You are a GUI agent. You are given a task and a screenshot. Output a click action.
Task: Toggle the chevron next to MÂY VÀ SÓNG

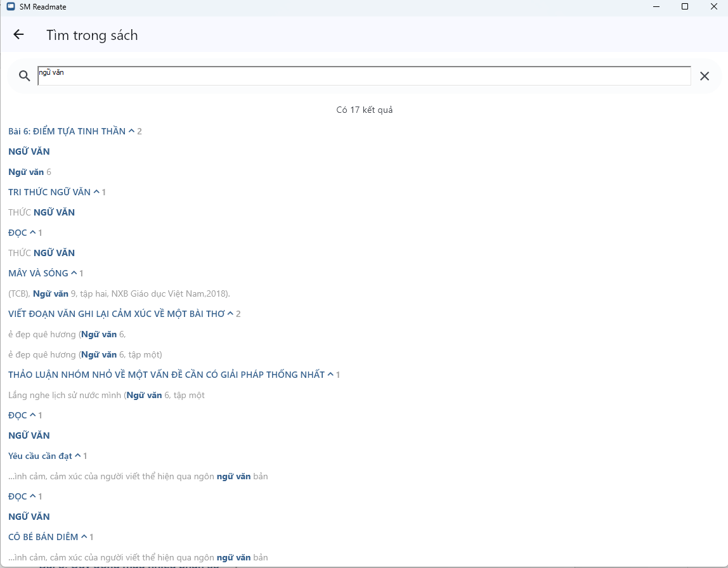click(x=74, y=273)
